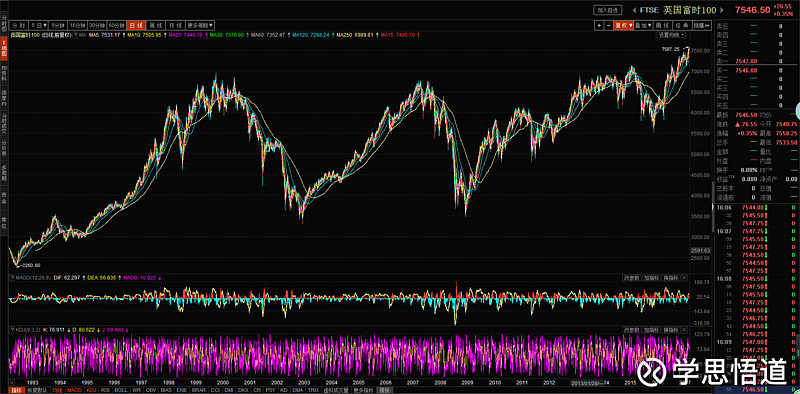
Task: Click the help icon beside MACD(12,26,9)
Action: [x=11, y=278]
